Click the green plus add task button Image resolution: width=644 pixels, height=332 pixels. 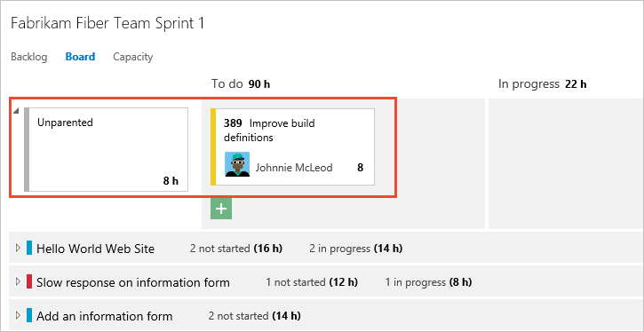click(x=221, y=209)
